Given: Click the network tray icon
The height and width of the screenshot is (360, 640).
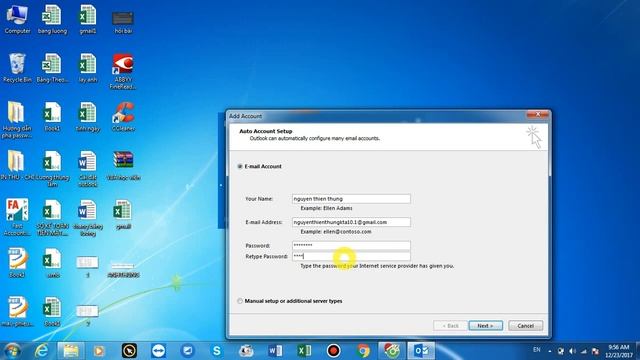Looking at the screenshot, I should [x=584, y=351].
